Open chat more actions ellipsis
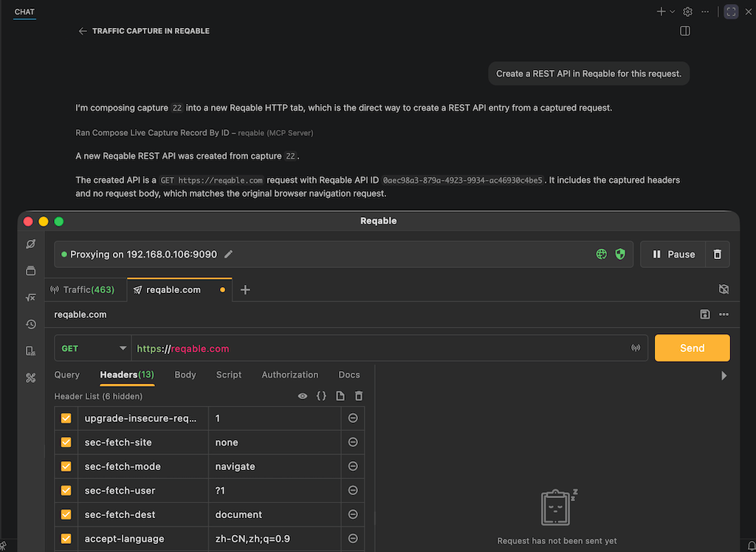Screen dimensions: 756x552 tap(705, 12)
